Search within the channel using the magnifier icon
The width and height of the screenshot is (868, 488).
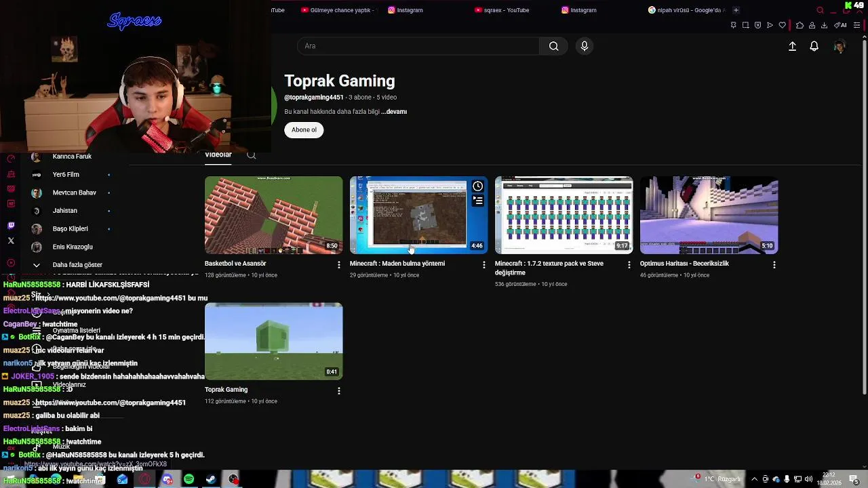(252, 155)
